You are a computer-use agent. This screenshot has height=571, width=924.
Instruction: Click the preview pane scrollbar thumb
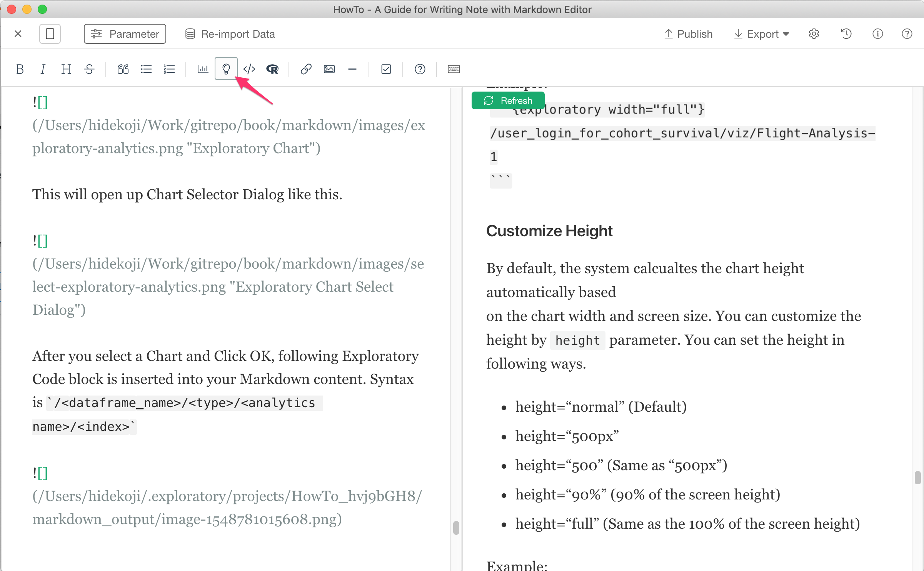click(917, 478)
